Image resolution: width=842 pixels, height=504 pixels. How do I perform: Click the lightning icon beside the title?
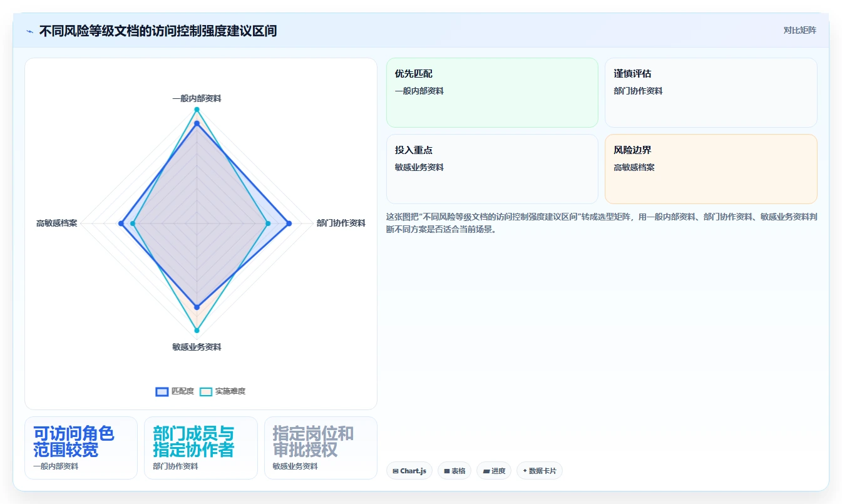[x=29, y=31]
